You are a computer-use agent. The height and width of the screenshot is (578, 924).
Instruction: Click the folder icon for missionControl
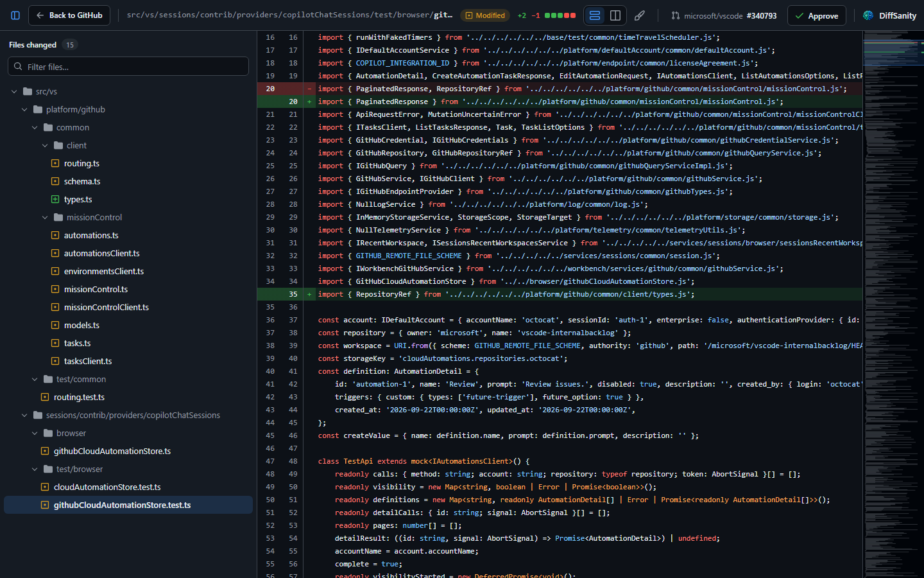click(58, 217)
